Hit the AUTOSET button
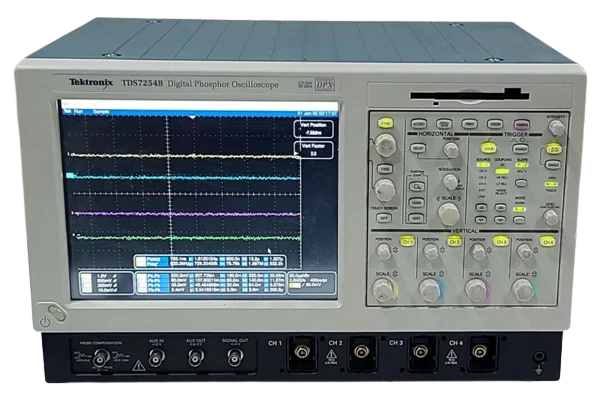The height and width of the screenshot is (415, 602). (419, 124)
